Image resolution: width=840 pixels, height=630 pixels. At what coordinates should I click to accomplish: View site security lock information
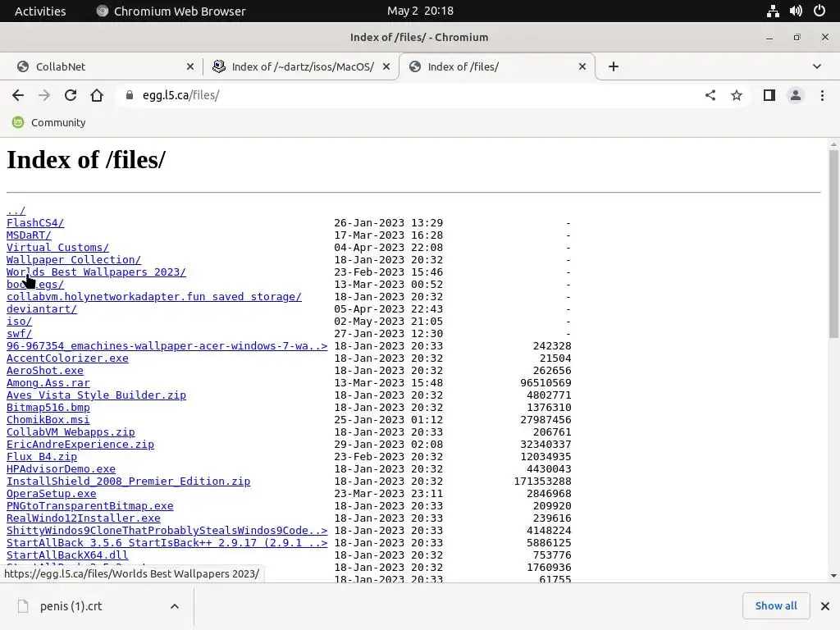129,95
